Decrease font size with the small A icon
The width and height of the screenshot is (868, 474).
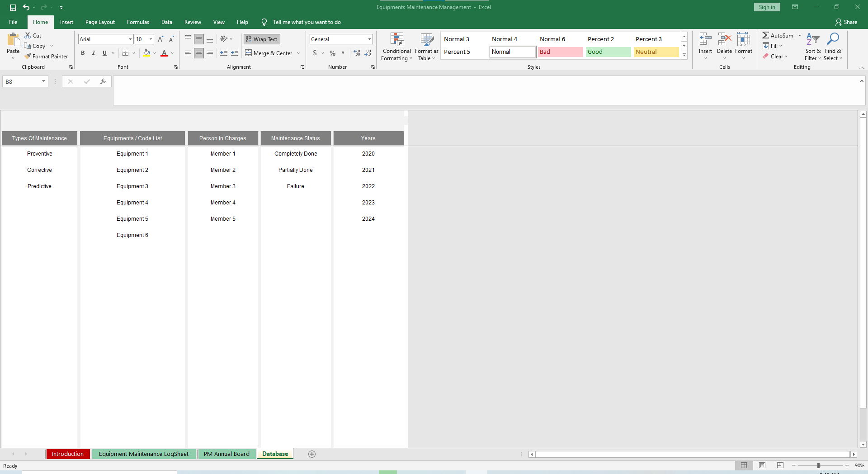click(171, 39)
